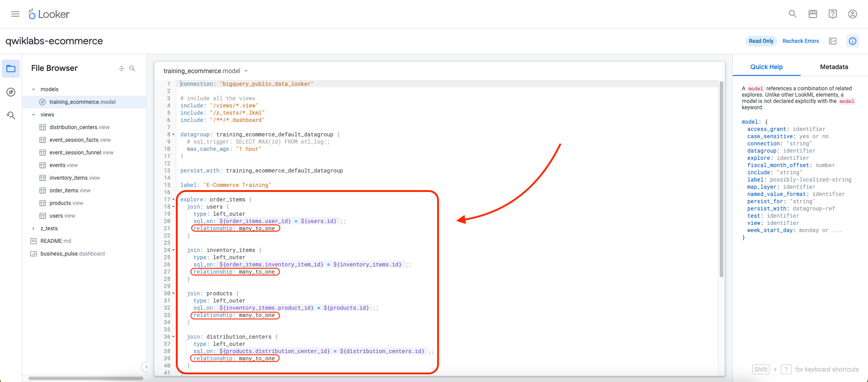The width and height of the screenshot is (868, 382).
Task: Open the Find and Replace icon
Action: tap(11, 116)
